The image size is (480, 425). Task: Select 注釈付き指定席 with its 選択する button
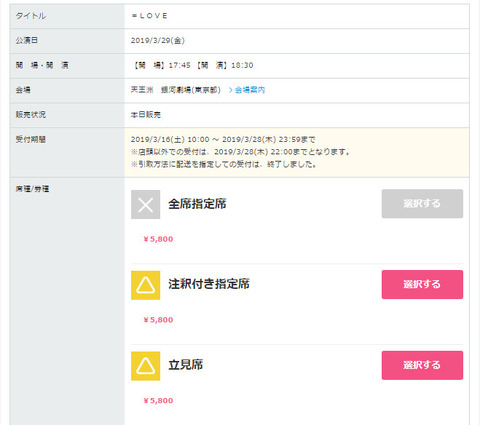pyautogui.click(x=422, y=284)
